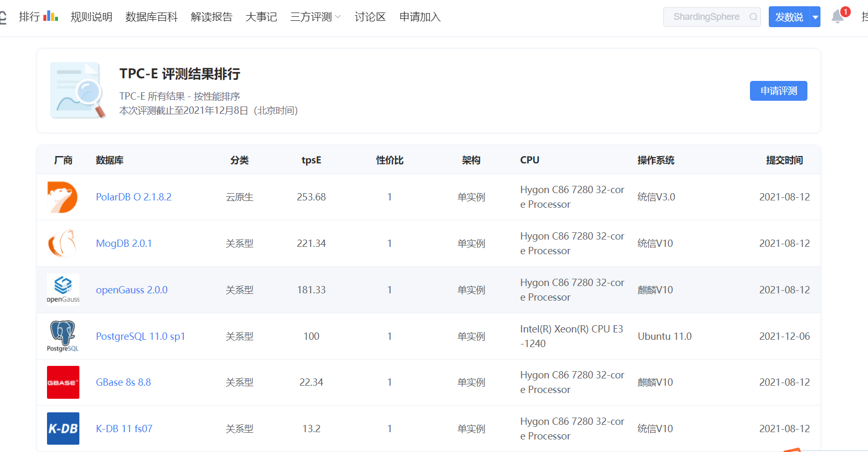The height and width of the screenshot is (452, 868).
Task: Click the MogDB vendor logo
Action: coord(63,243)
